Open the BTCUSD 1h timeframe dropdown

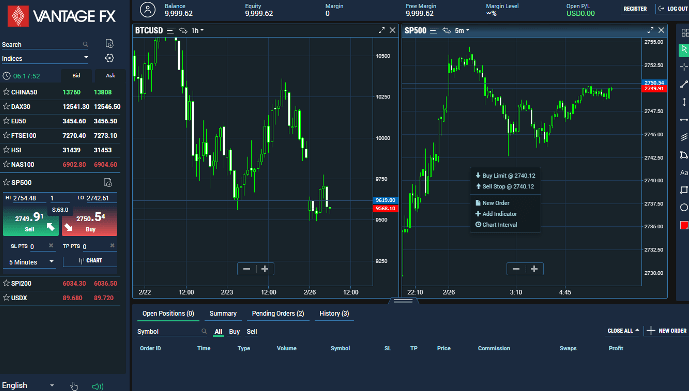coord(197,30)
